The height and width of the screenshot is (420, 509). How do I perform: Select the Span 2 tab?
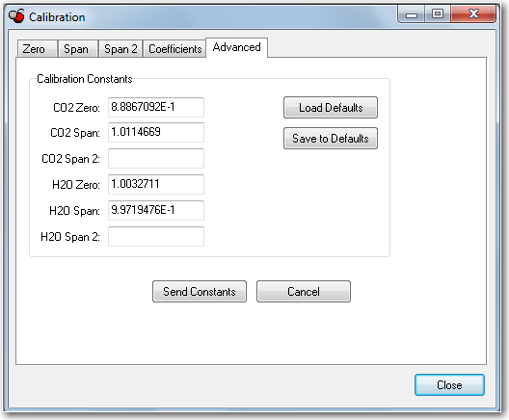pos(121,49)
